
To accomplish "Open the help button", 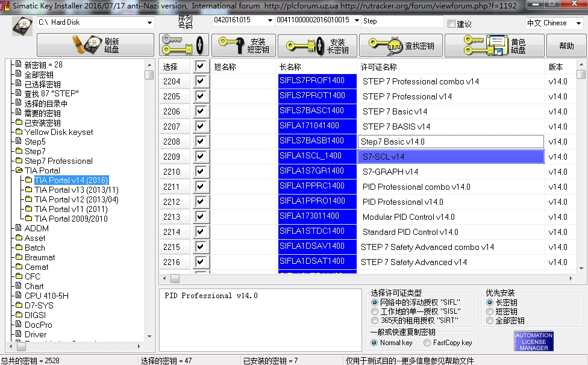I will point(566,46).
